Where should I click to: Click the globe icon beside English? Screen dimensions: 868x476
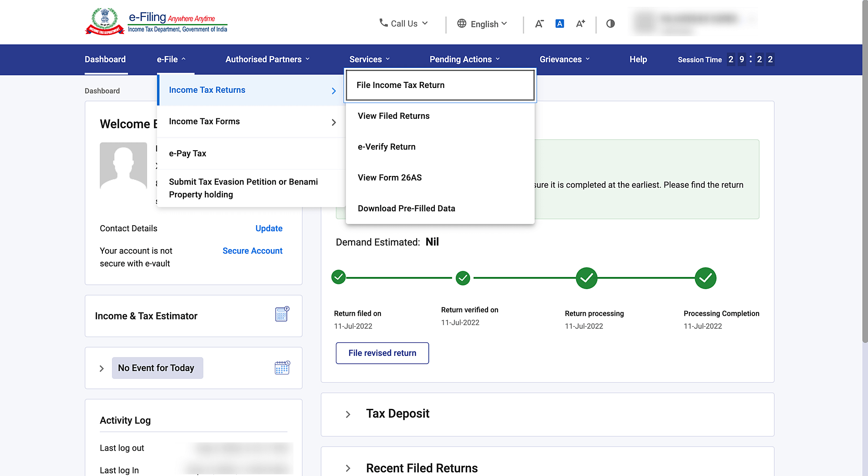pyautogui.click(x=462, y=24)
